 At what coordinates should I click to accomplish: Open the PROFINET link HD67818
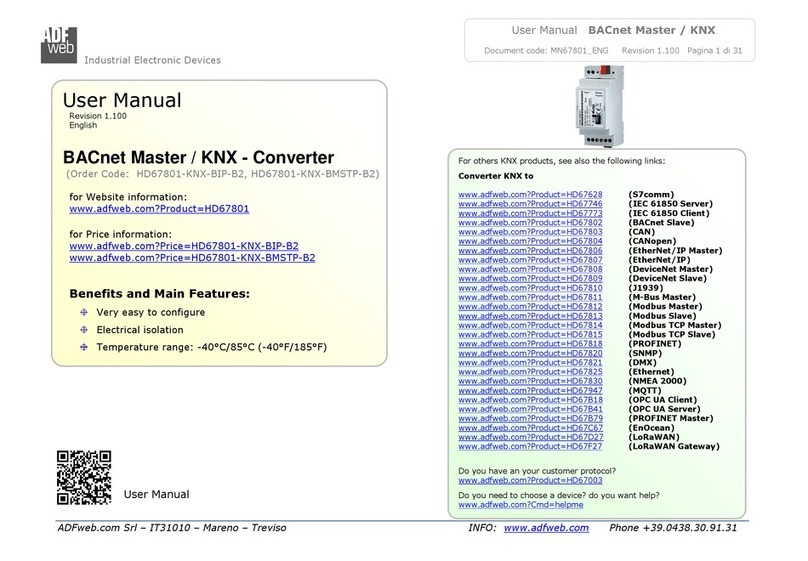click(x=530, y=344)
